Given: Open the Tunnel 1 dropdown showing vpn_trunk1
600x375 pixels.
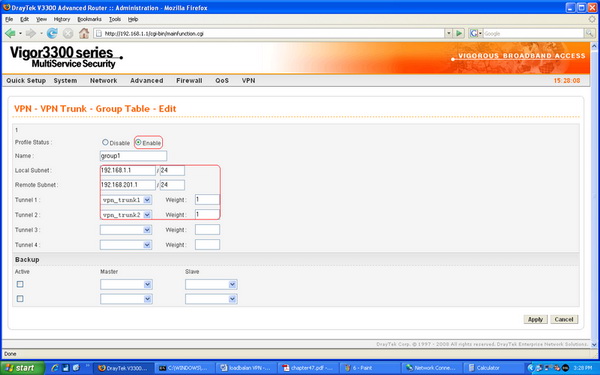Looking at the screenshot, I should (126, 200).
